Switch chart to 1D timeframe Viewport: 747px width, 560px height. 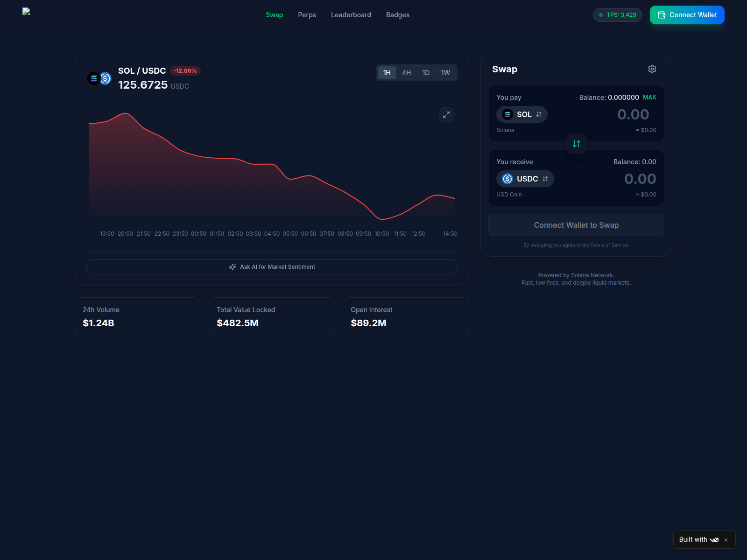coord(426,73)
